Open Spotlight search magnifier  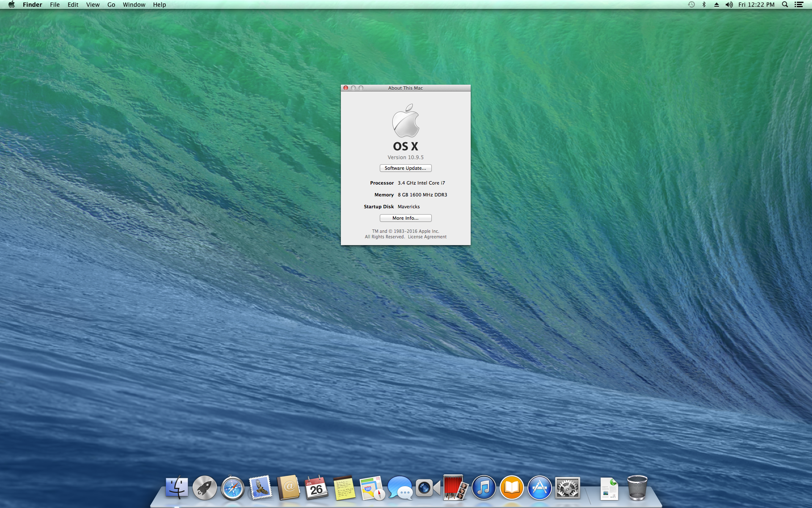click(785, 5)
